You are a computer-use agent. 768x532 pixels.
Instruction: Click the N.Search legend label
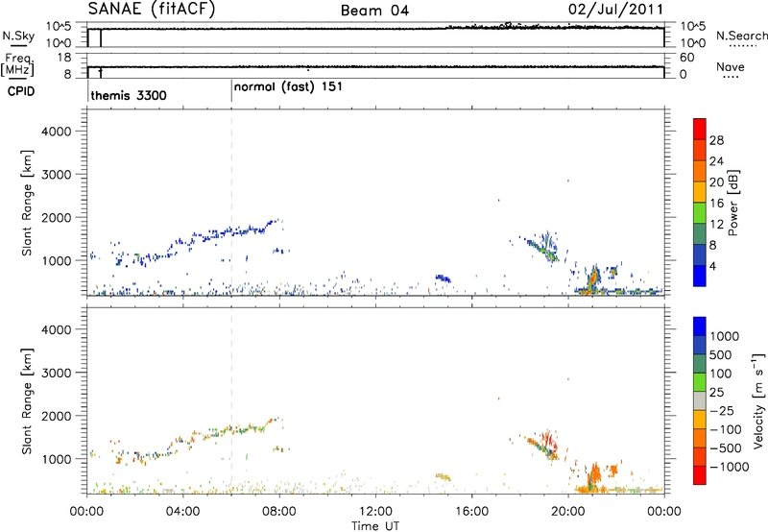pos(741,36)
